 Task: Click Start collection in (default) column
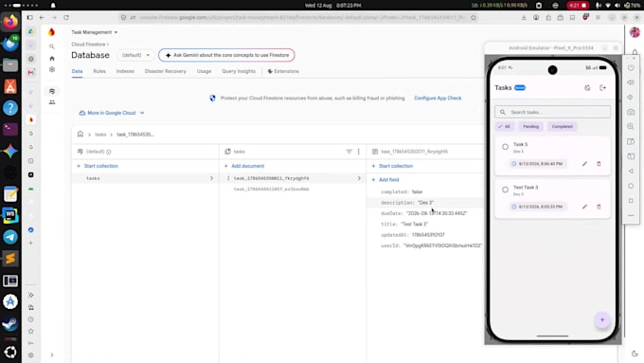98,166
